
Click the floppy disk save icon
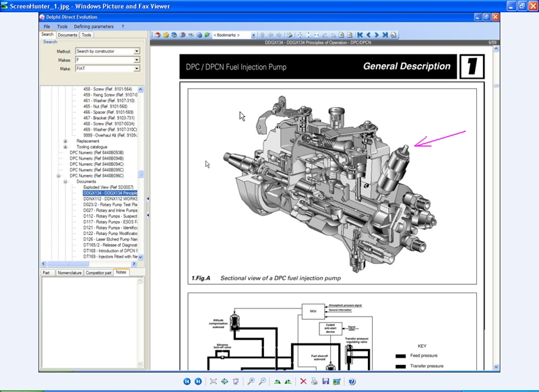[325, 381]
